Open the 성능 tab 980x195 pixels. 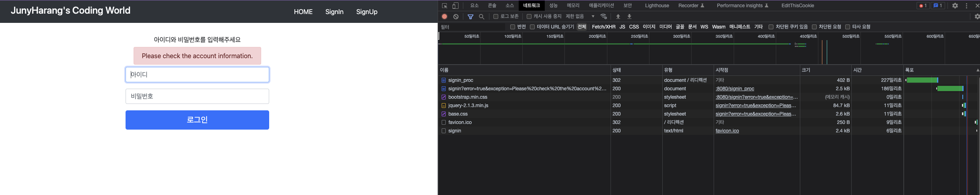(x=553, y=6)
